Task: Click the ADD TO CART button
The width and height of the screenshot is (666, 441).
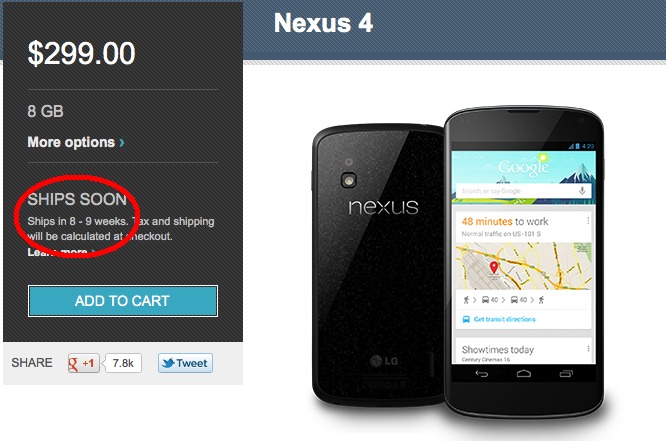Action: click(x=123, y=301)
